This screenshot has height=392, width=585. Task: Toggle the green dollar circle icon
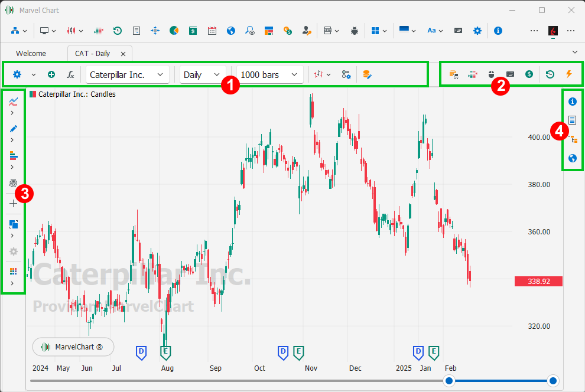coord(529,74)
